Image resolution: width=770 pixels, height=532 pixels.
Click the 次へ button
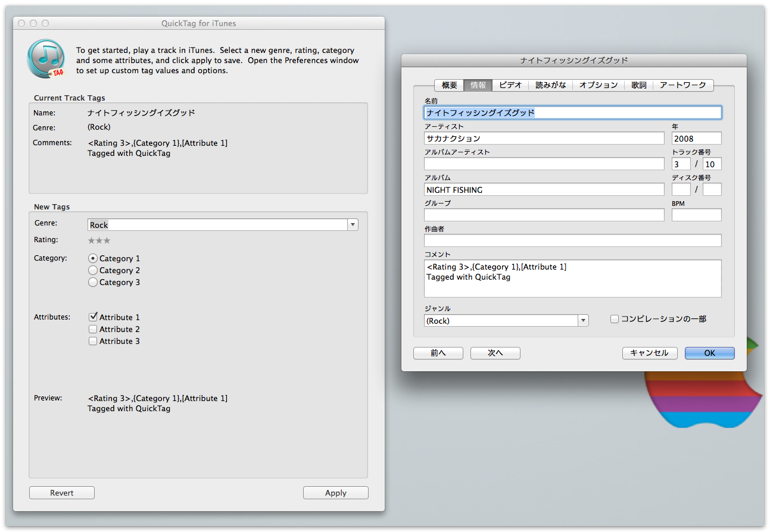[x=495, y=353]
